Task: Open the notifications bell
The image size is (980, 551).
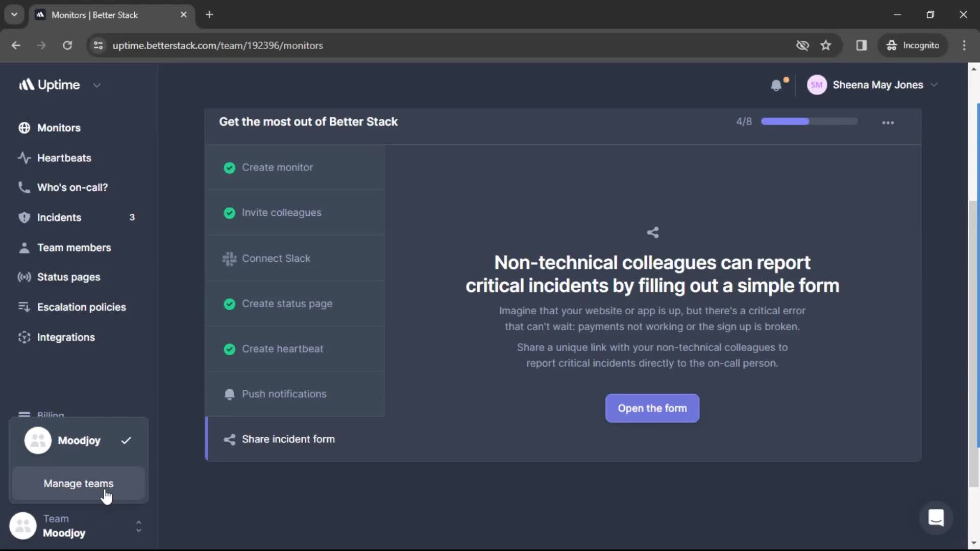Action: tap(776, 85)
